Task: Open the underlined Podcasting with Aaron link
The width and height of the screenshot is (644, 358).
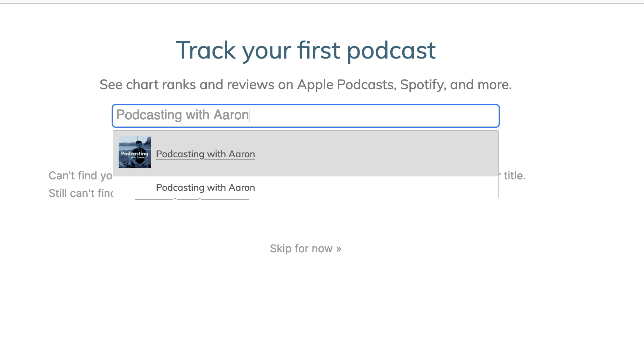Action: point(205,154)
